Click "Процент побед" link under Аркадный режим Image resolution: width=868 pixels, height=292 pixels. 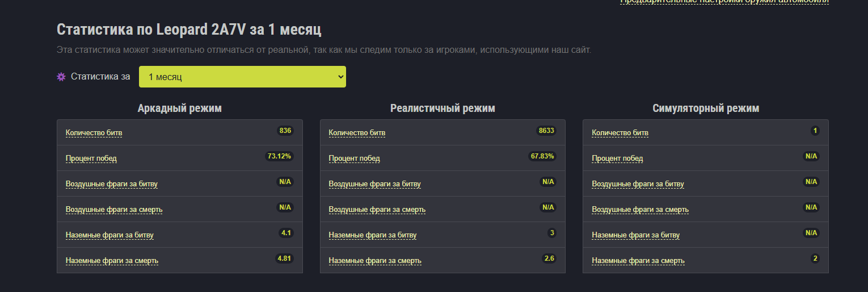[91, 158]
